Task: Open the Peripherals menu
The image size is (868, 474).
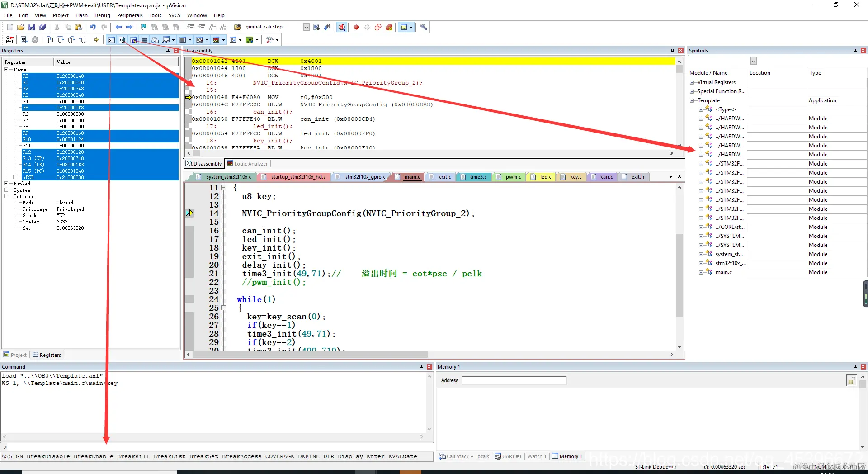Action: 130,15
